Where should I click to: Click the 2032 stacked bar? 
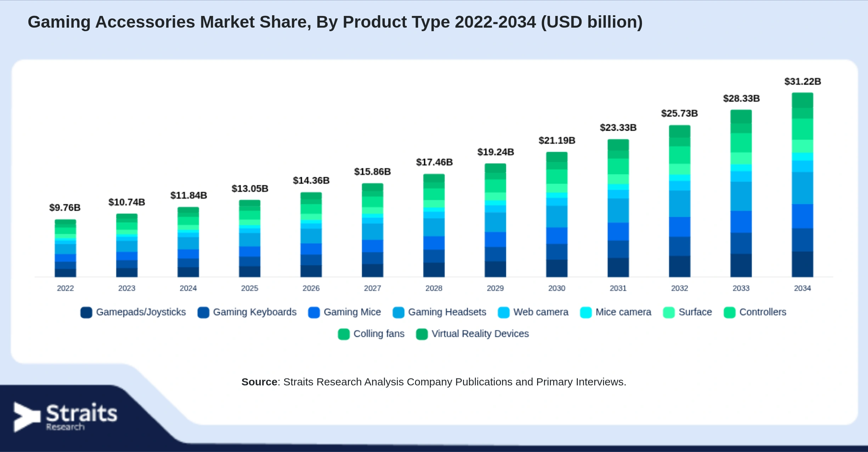(x=680, y=201)
